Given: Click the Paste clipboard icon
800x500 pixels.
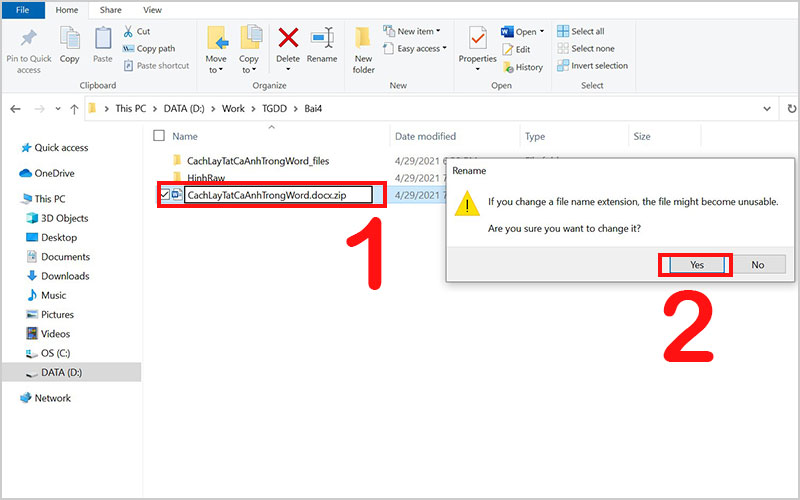Looking at the screenshot, I should tap(103, 38).
